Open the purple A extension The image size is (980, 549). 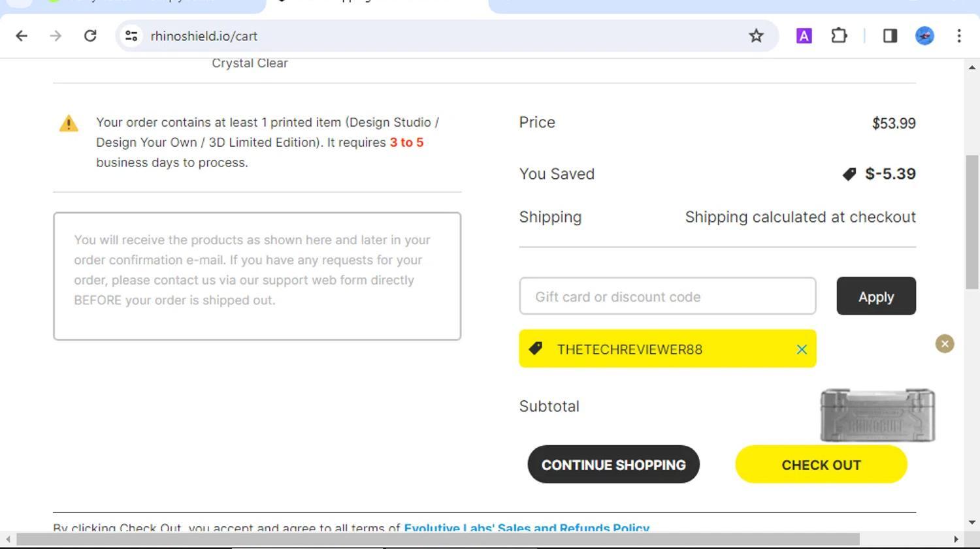[x=804, y=36]
